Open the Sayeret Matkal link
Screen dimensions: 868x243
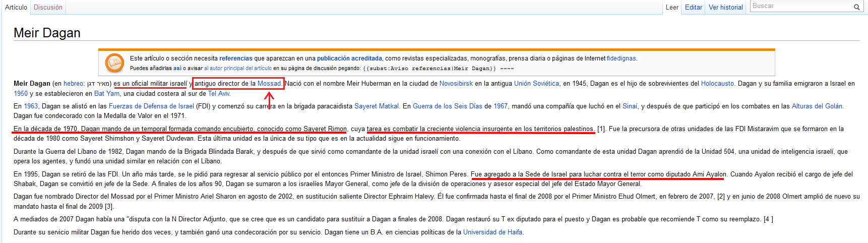[377, 106]
